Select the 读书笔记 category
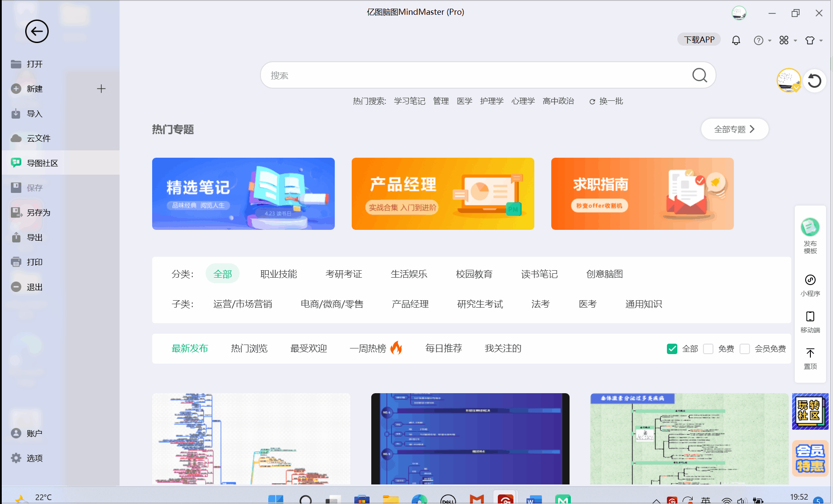Screen dimensions: 833x504 [x=540, y=274]
